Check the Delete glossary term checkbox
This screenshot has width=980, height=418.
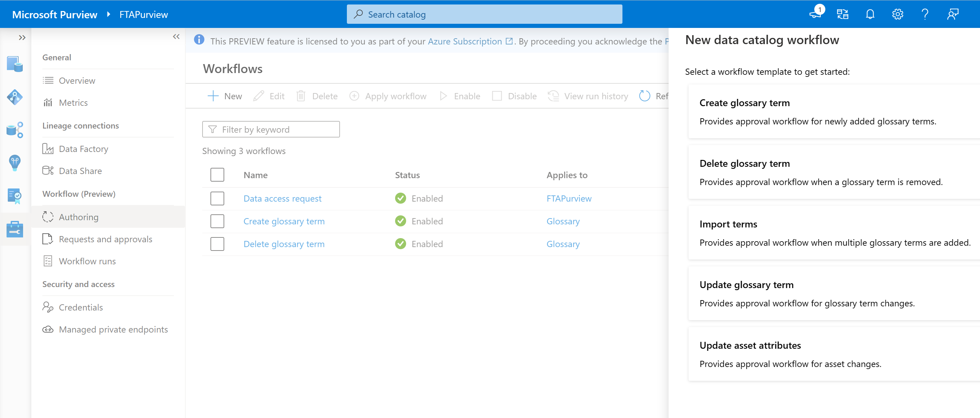coord(217,244)
